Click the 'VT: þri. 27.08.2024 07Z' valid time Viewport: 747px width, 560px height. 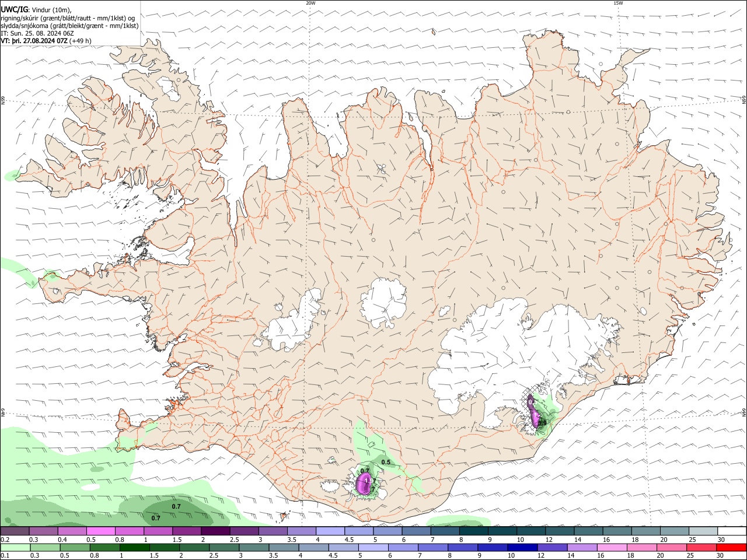tap(34, 41)
